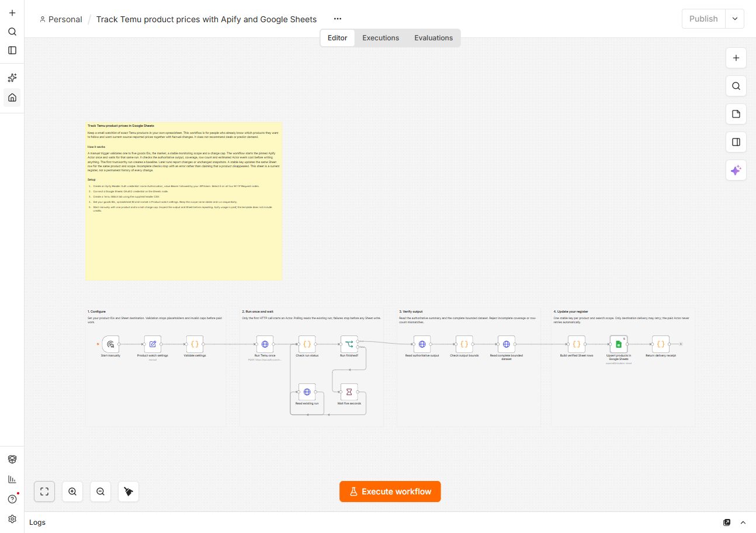
Task: Click the tidy up nodes broom button
Action: [x=129, y=492]
